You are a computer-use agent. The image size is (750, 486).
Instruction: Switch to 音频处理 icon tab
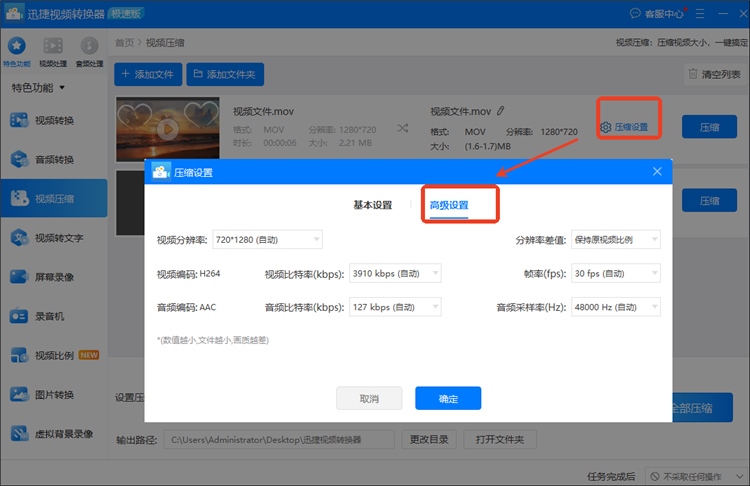click(89, 50)
